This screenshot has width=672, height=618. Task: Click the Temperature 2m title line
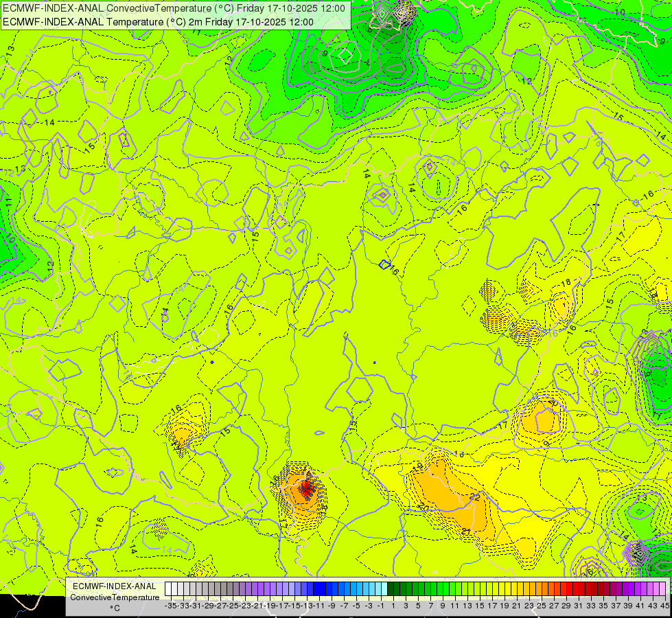pos(158,22)
